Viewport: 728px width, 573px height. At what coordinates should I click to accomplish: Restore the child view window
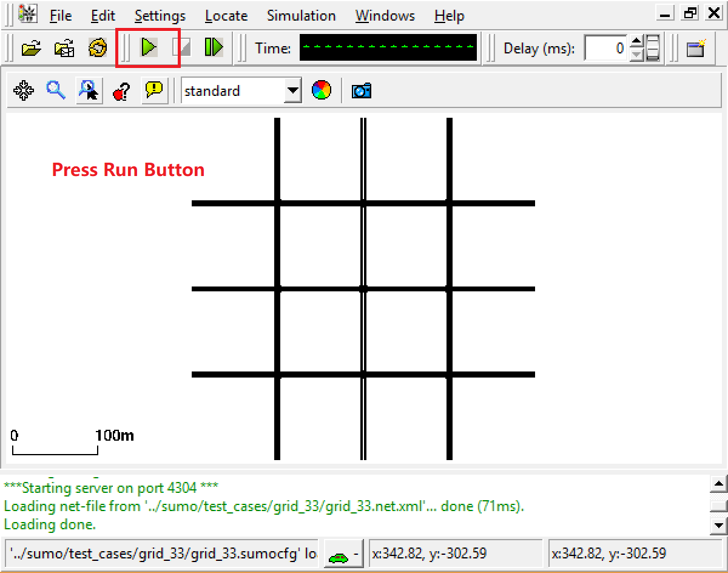(x=691, y=13)
